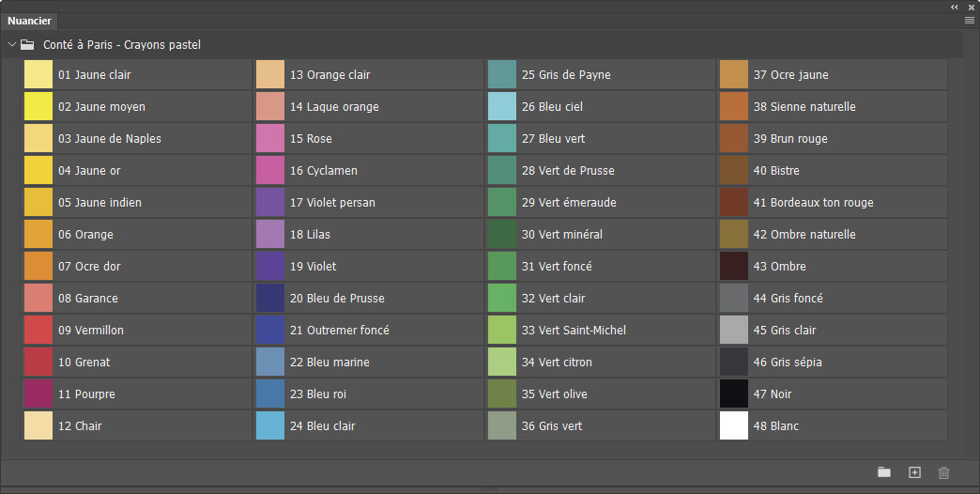Choose the 20 Bleu de Prusse swatch

pyautogui.click(x=270, y=299)
